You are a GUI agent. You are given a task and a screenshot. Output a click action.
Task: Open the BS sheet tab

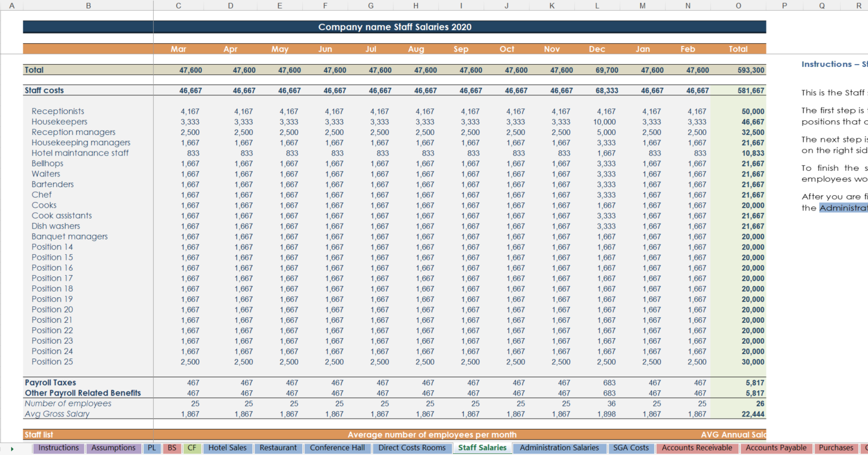(x=172, y=448)
